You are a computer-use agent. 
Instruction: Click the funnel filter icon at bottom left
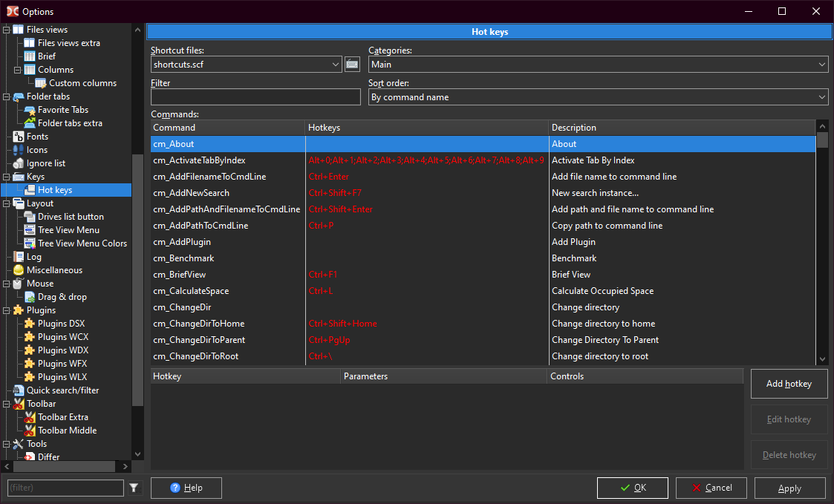click(x=134, y=488)
